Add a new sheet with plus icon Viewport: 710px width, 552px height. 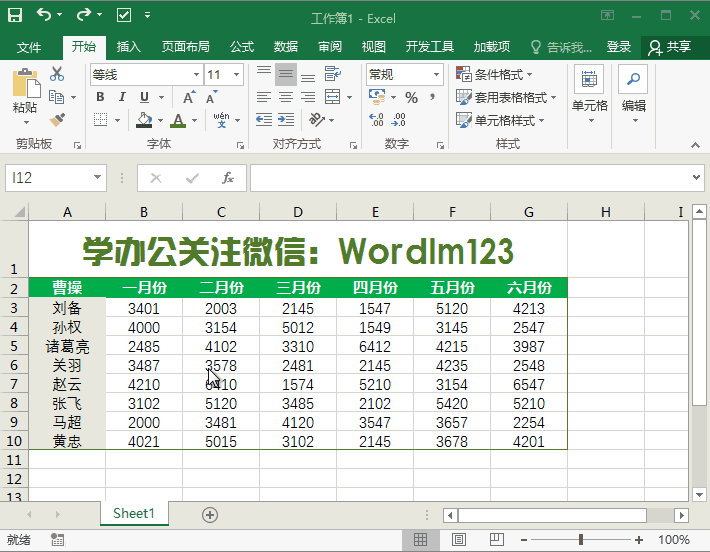[210, 514]
